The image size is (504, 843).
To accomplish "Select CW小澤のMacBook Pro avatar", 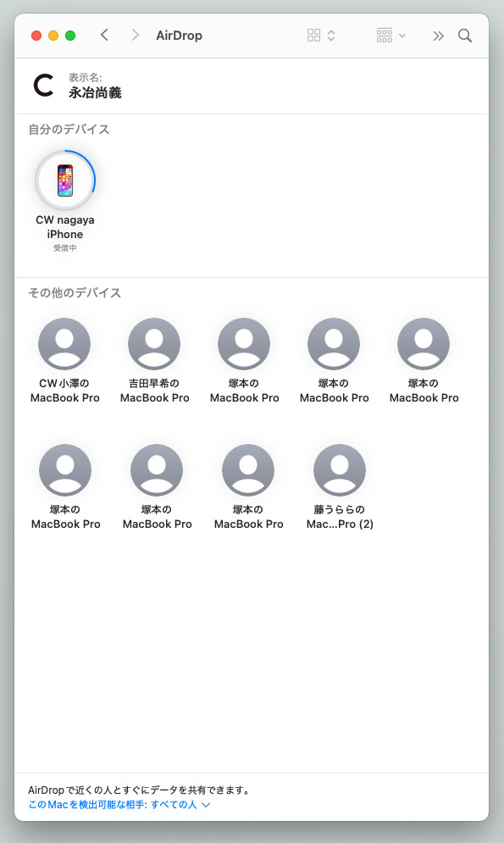I will (64, 344).
